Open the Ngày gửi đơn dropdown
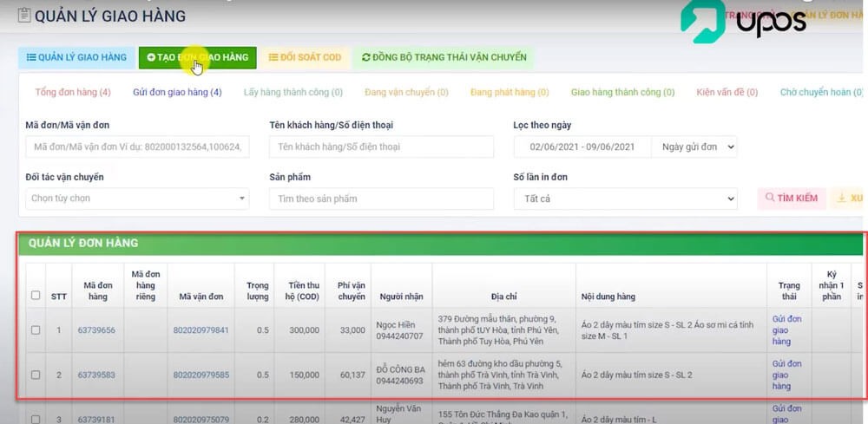Screen dimensions: 868x424 [694, 147]
